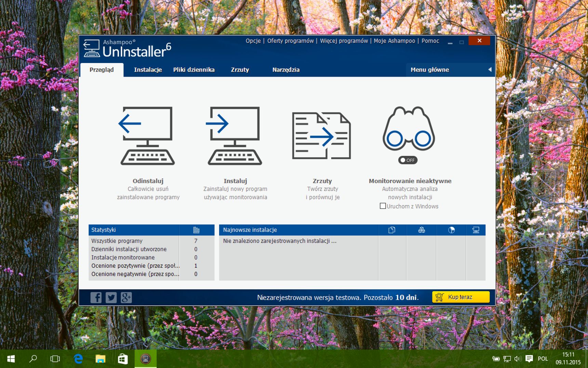Click the Odinstaluj heading text
This screenshot has width=588, height=368.
(x=148, y=181)
